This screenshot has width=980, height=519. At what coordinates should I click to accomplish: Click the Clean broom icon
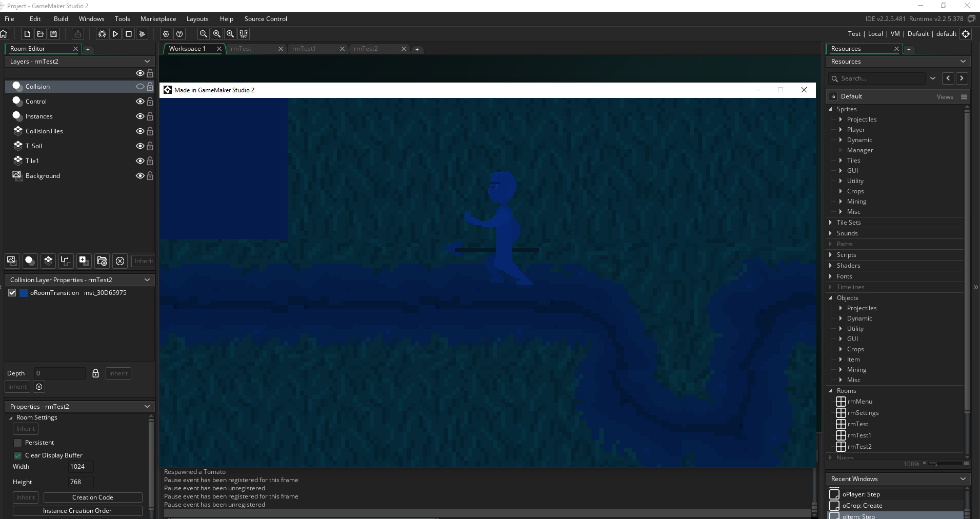(142, 34)
